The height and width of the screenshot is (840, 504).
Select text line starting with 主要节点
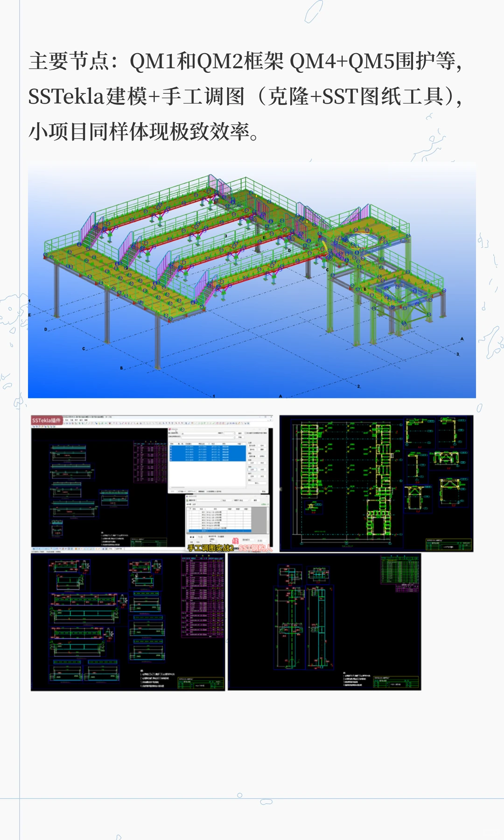pos(245,61)
